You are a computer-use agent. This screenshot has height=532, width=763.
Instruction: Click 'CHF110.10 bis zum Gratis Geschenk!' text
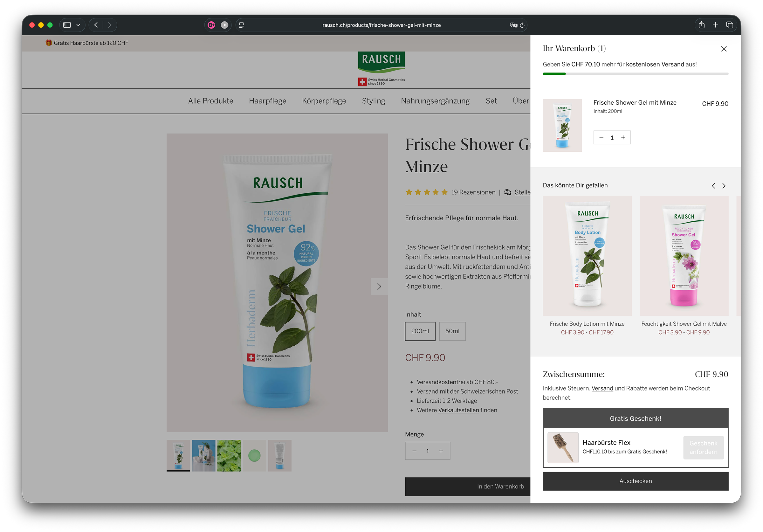[625, 452]
